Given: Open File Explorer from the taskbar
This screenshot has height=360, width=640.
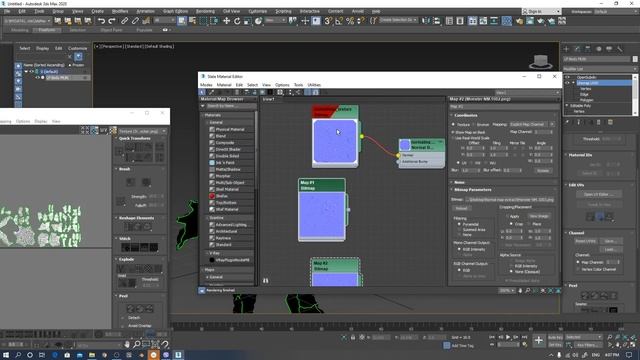Looking at the screenshot, I should coord(92,355).
